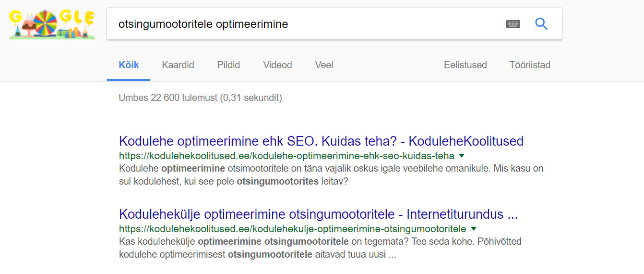Image resolution: width=644 pixels, height=274 pixels.
Task: Click the 'Umbes 22 600 tulemust' stats text
Action: click(200, 98)
